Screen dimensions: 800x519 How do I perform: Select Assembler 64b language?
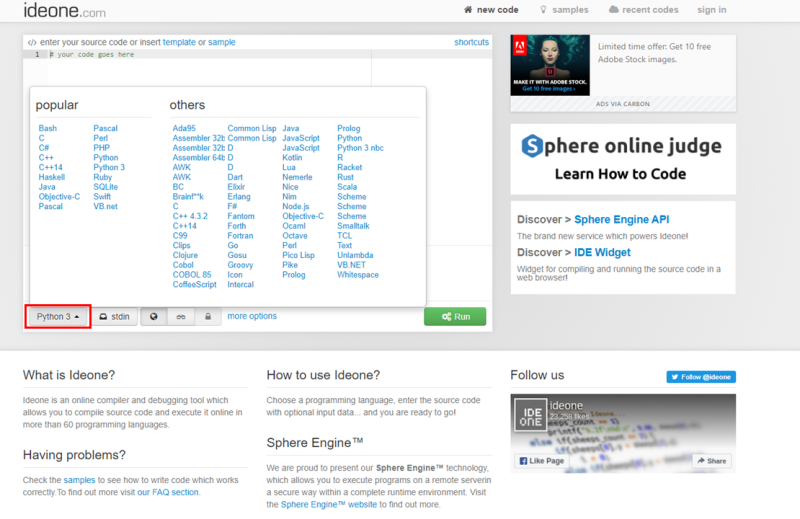[198, 157]
